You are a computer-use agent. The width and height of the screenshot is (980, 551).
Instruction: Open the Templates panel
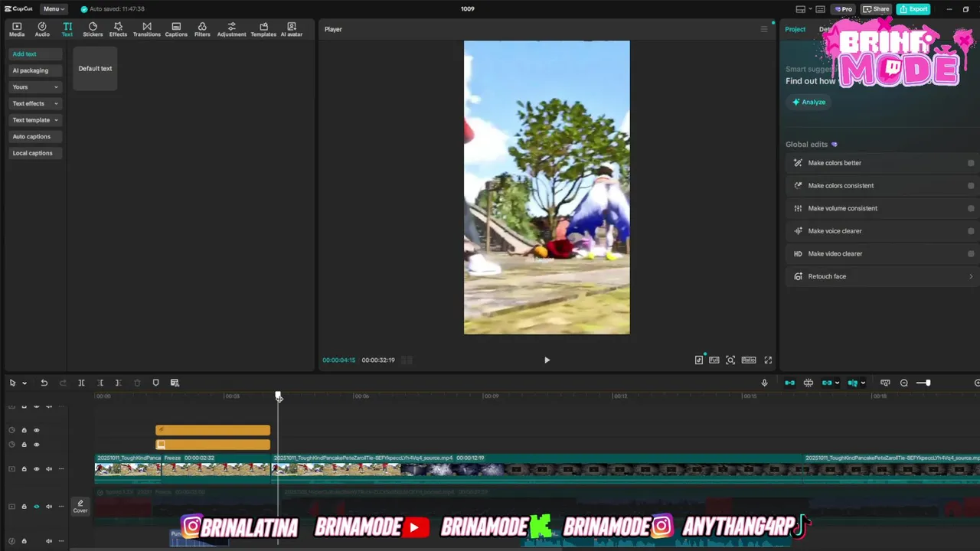pos(263,29)
